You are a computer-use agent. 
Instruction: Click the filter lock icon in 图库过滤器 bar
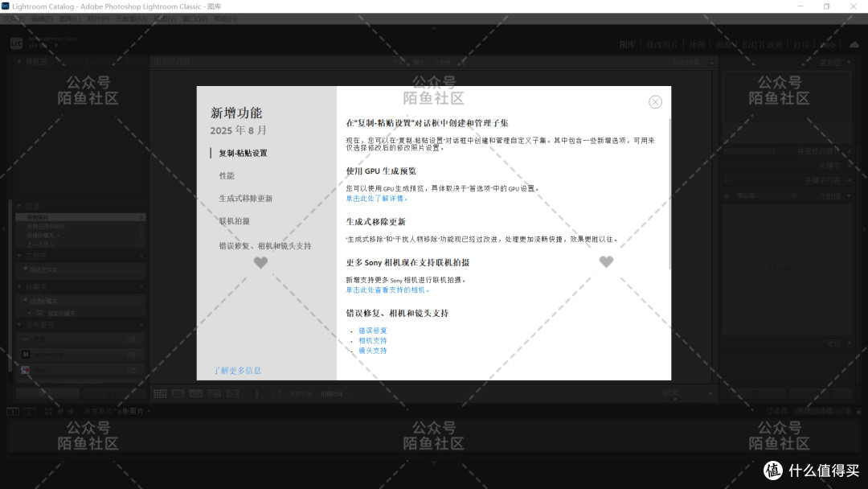pos(712,61)
